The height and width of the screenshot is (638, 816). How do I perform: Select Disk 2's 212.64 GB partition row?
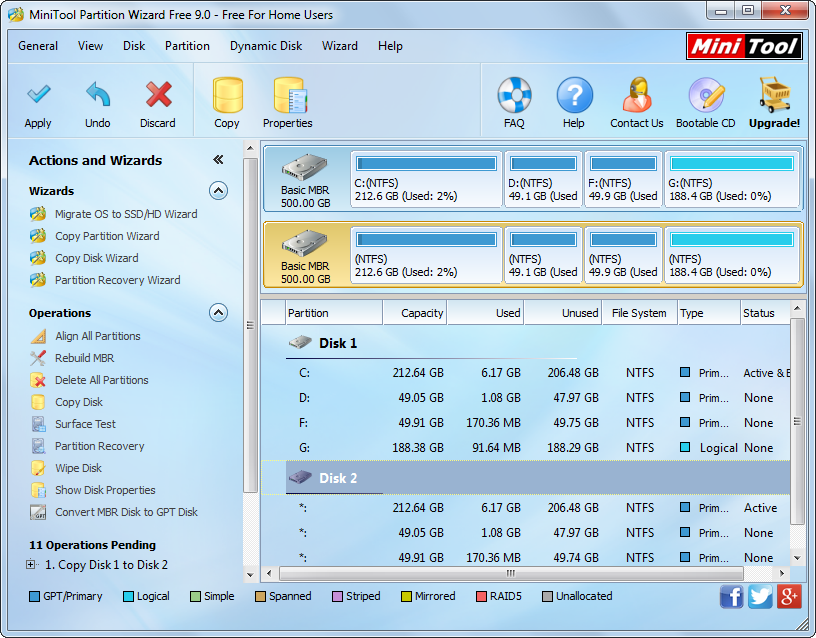[526, 507]
